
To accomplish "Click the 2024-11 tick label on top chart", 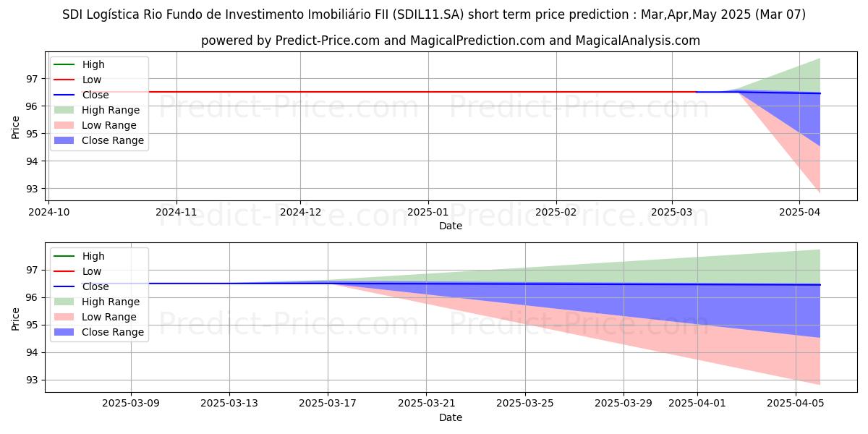I will tap(176, 213).
